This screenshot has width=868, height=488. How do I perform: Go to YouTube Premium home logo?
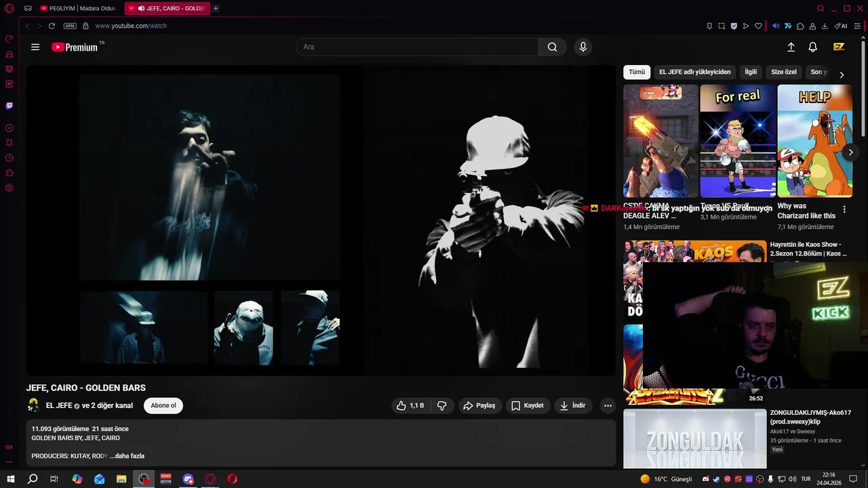pyautogui.click(x=75, y=47)
